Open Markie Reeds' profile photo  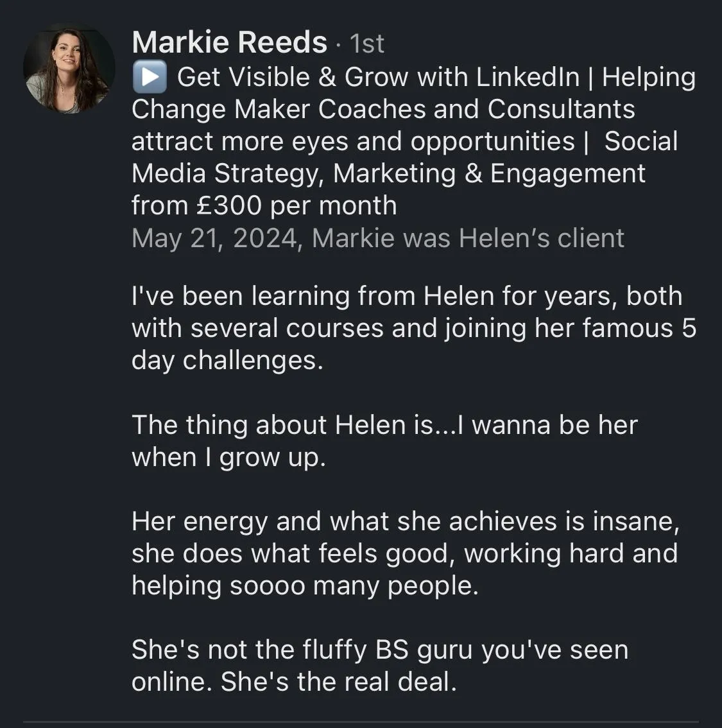point(69,68)
